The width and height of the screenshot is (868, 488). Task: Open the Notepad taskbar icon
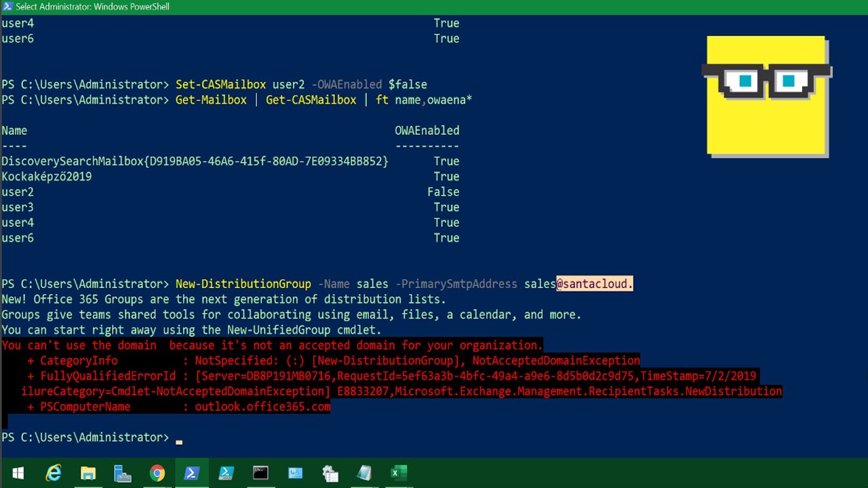pos(364,473)
